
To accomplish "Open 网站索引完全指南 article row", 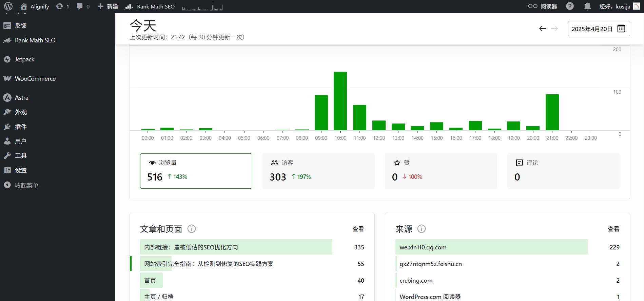I will pos(252,264).
